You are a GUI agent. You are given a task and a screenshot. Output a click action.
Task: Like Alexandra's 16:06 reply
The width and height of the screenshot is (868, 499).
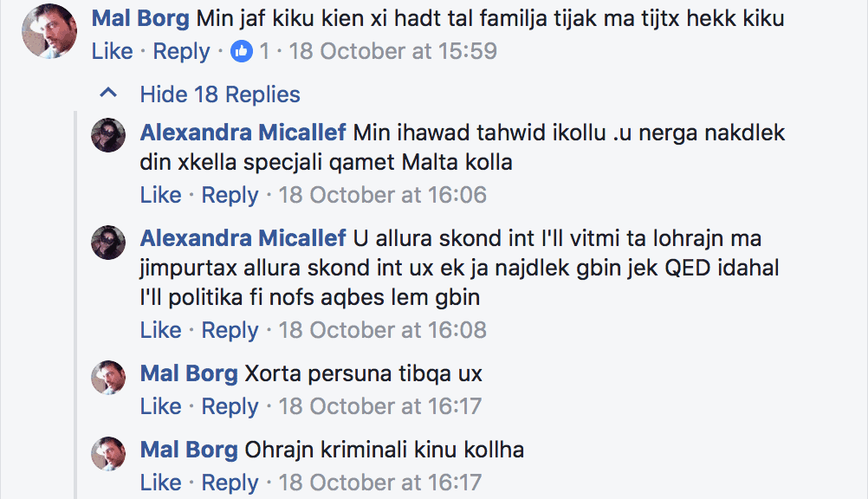(x=160, y=195)
